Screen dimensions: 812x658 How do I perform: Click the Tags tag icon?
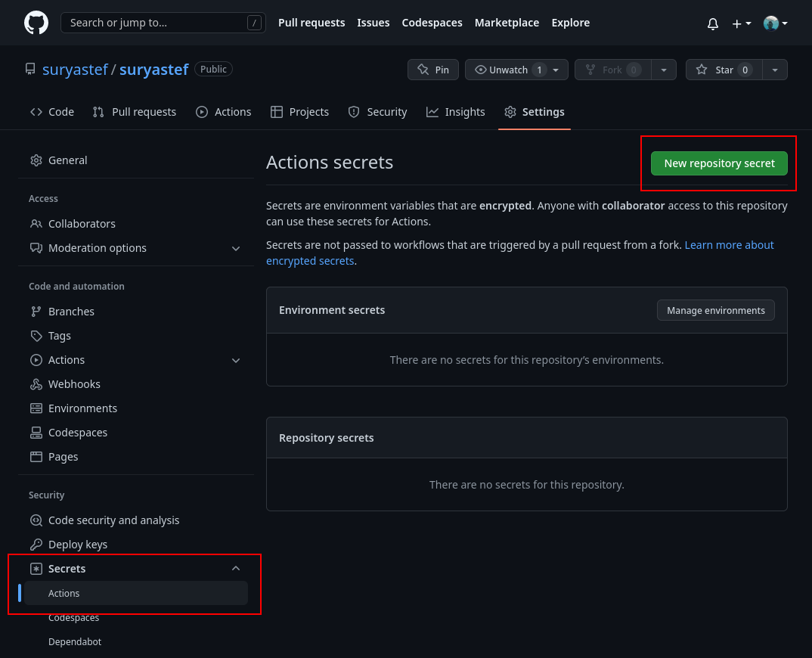click(x=36, y=336)
